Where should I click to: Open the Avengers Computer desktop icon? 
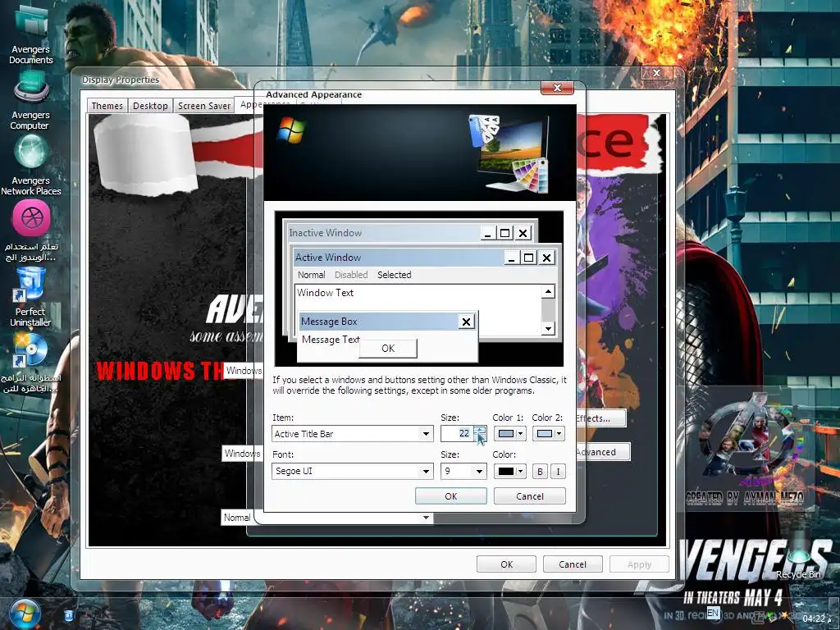(30, 100)
